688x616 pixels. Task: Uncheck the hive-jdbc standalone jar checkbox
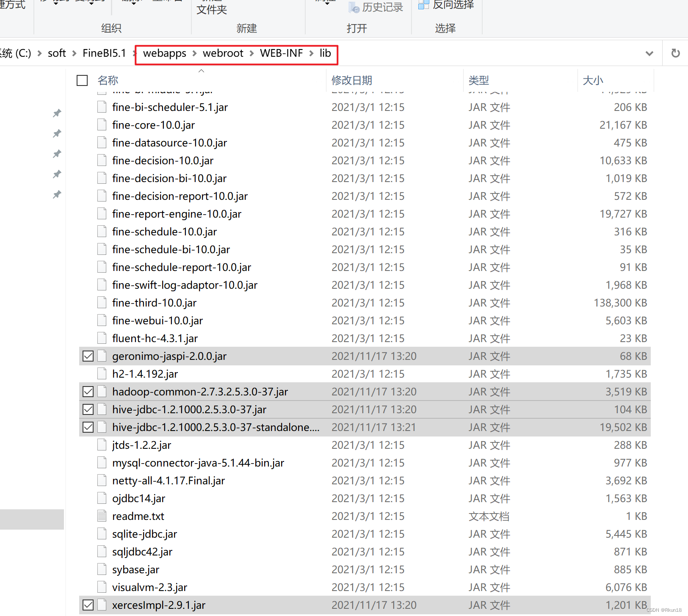[x=88, y=428]
